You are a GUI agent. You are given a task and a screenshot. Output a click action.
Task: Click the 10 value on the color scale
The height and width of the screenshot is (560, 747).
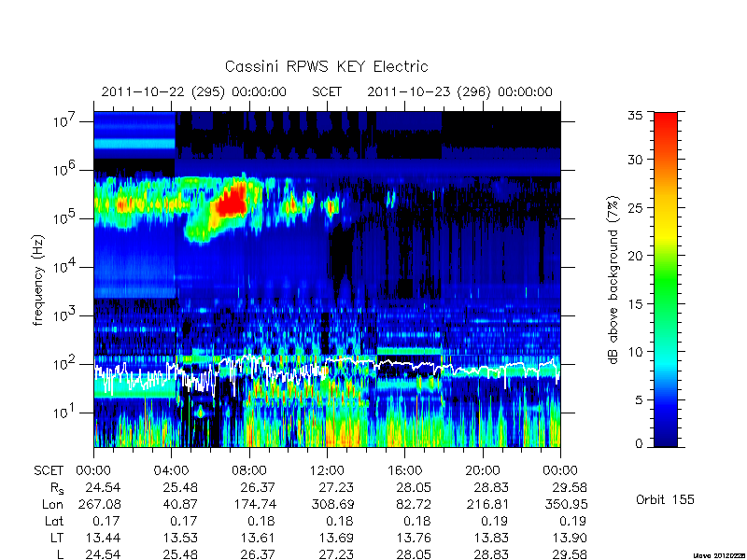pyautogui.click(x=635, y=352)
